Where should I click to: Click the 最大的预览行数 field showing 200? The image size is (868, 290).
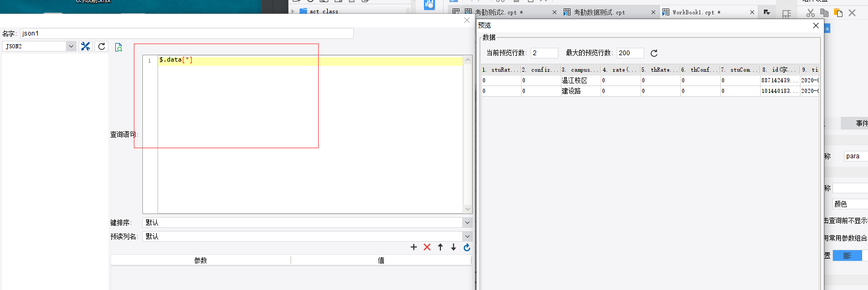(630, 53)
